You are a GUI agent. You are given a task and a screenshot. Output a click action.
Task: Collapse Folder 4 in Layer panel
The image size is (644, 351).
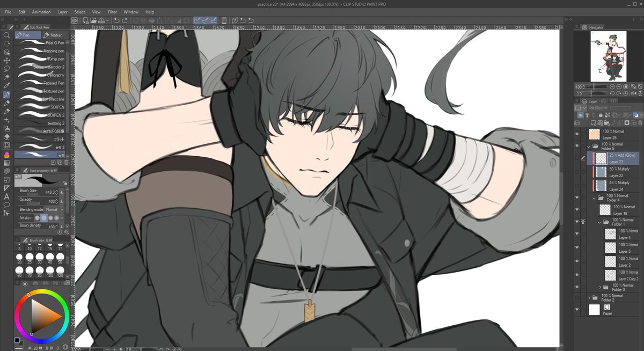click(x=595, y=198)
